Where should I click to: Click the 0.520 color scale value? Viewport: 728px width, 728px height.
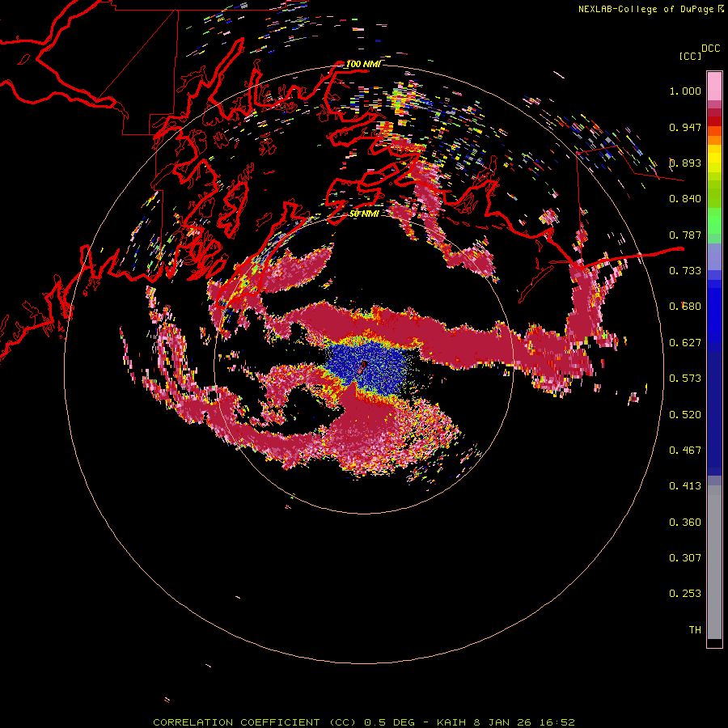coord(685,415)
